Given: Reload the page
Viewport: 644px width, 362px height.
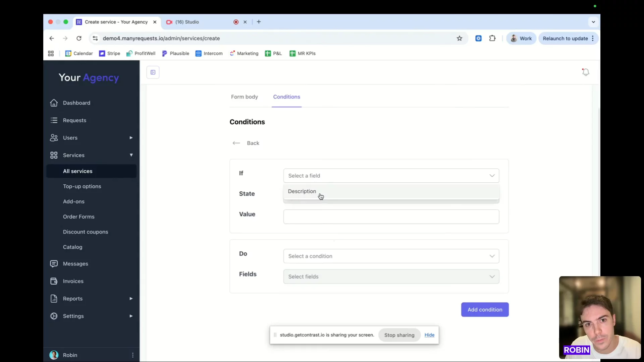Looking at the screenshot, I should click(x=79, y=39).
